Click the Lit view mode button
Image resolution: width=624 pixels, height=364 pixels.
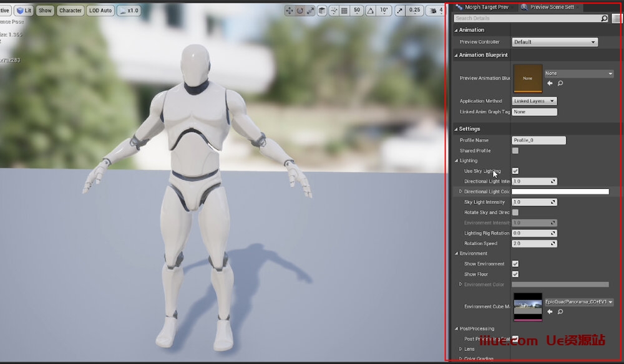tap(24, 11)
